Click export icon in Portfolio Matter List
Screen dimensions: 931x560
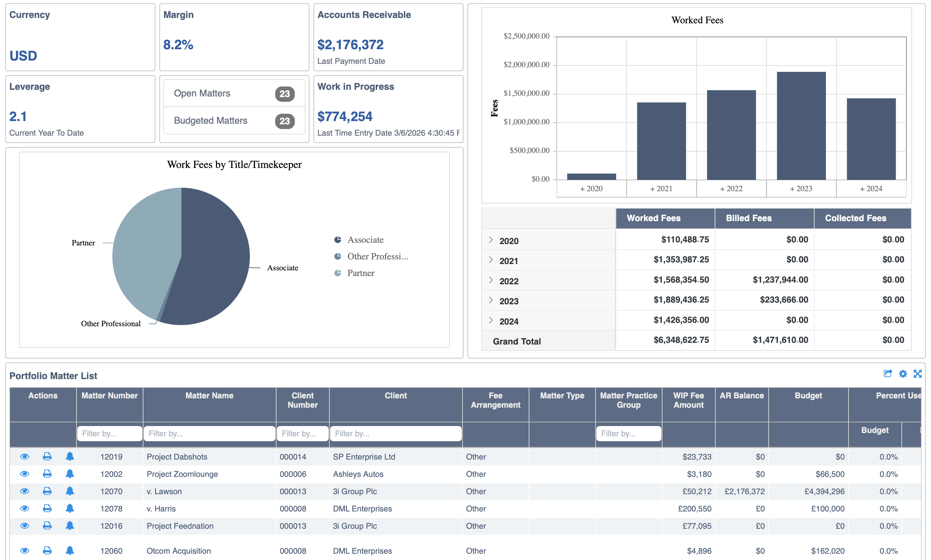(888, 373)
